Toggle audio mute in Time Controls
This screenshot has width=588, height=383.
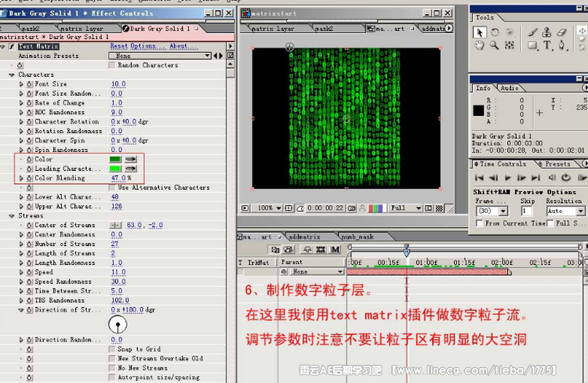click(x=552, y=178)
